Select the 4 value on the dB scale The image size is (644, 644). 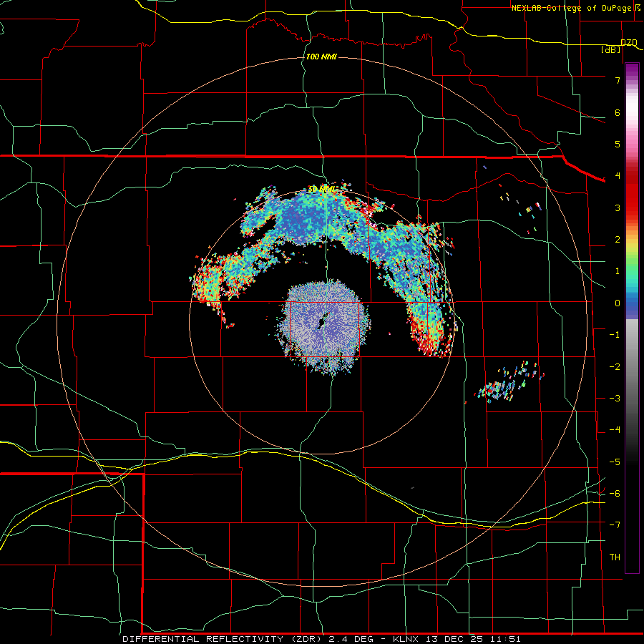tap(618, 176)
